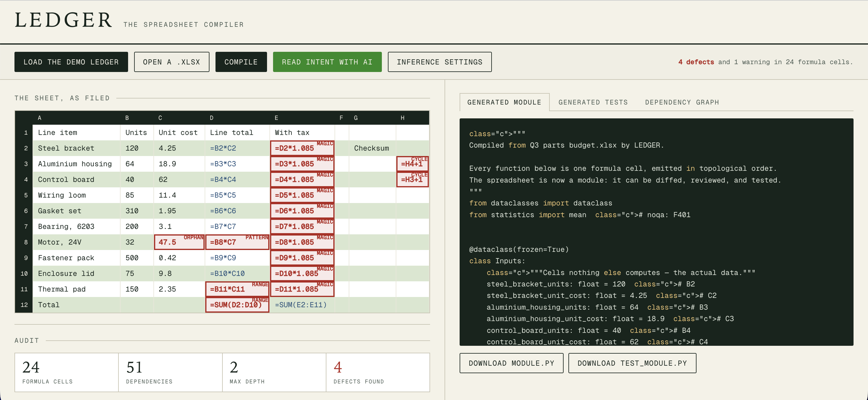Click the Checksum cell
The width and height of the screenshot is (868, 400).
pos(372,148)
